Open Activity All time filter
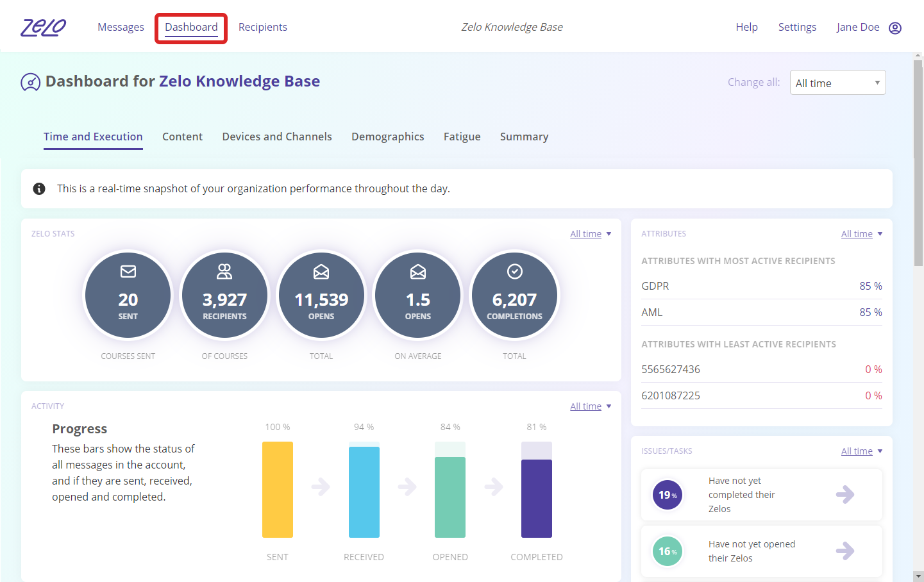This screenshot has width=924, height=582. point(591,406)
